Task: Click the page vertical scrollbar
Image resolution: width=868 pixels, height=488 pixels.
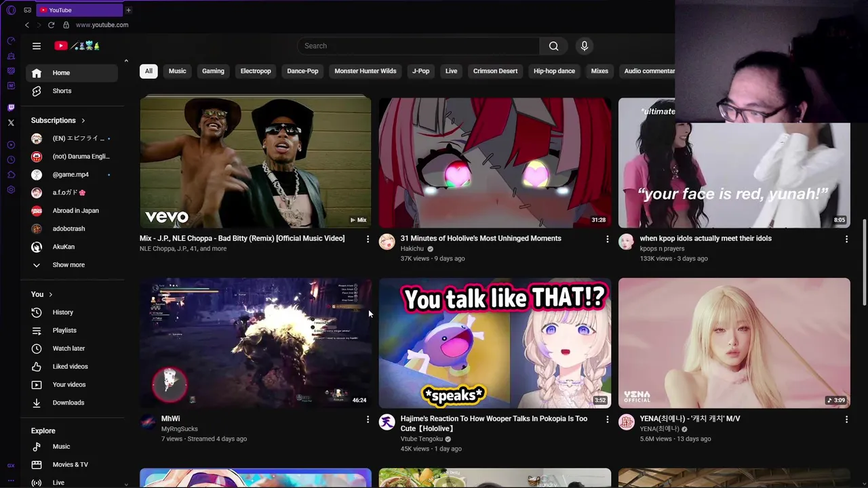Action: [864, 262]
